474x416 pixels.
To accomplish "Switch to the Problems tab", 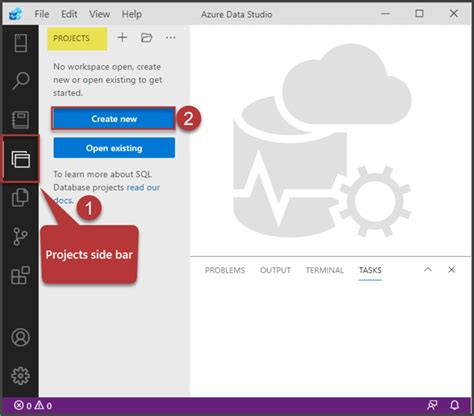I will coord(225,270).
